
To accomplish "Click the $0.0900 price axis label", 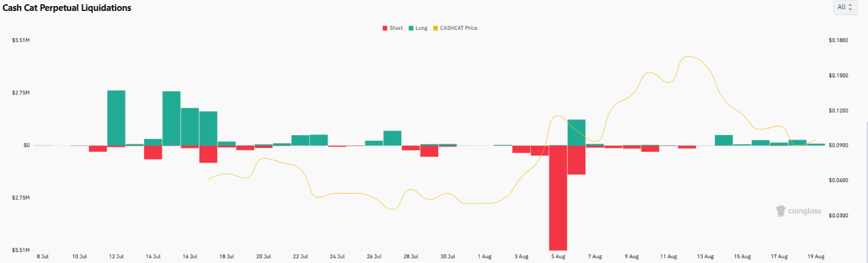I will [x=838, y=146].
